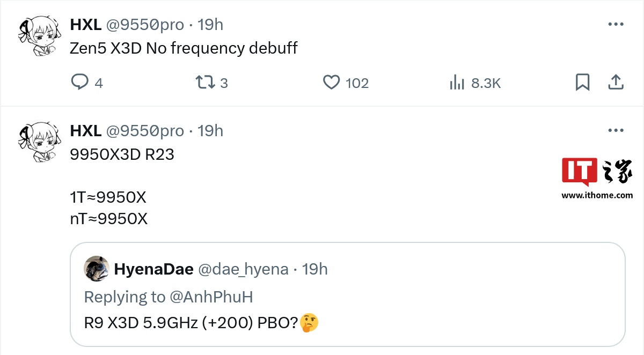Open more options on 9950X3D R23 tweet
Viewport: 644px width, 355px height.
615,131
